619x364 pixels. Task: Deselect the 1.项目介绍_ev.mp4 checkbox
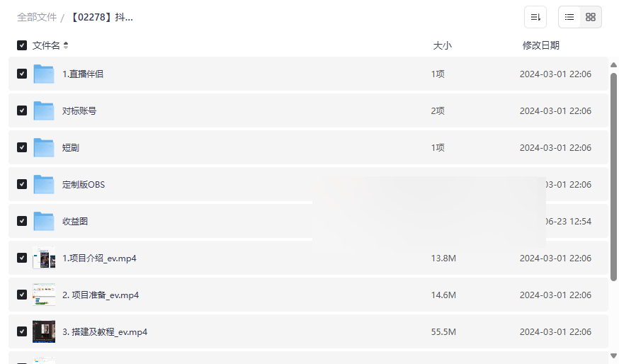pyautogui.click(x=22, y=258)
